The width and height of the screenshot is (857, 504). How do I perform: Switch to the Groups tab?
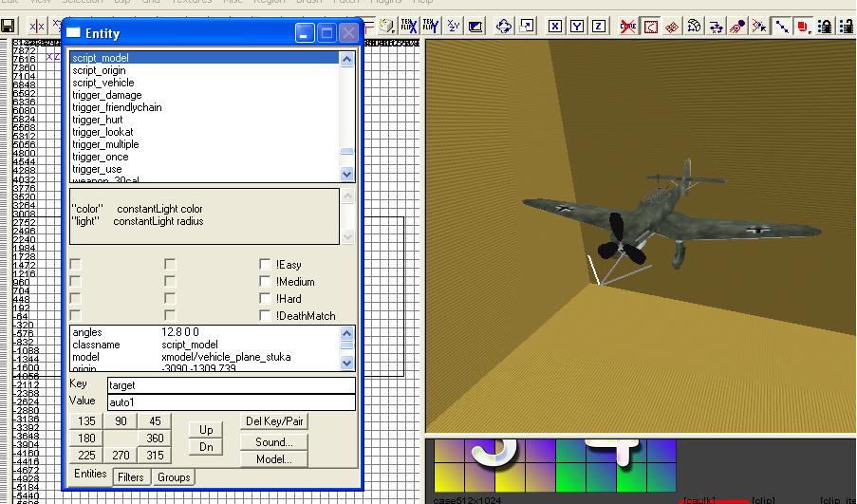pyautogui.click(x=174, y=477)
